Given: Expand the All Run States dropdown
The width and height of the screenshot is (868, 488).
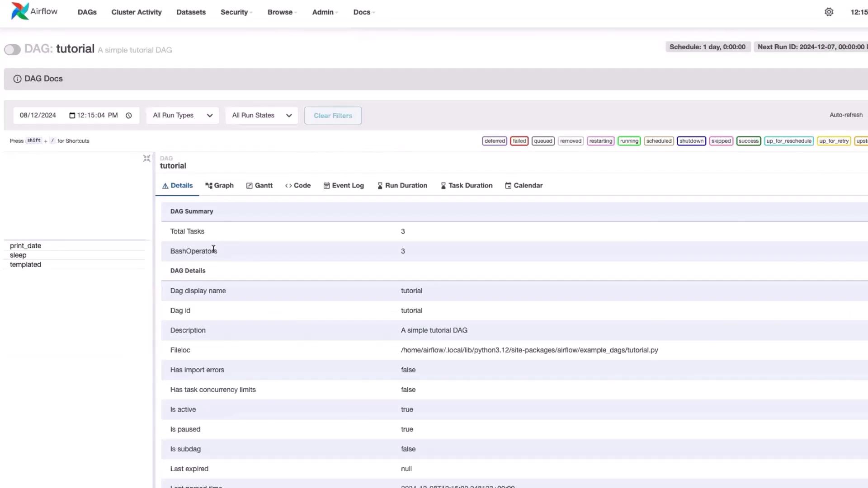Looking at the screenshot, I should tap(261, 116).
